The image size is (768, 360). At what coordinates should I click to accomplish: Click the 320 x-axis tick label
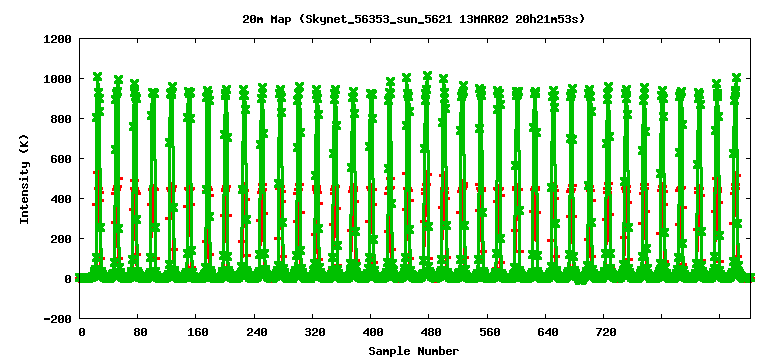pyautogui.click(x=315, y=333)
